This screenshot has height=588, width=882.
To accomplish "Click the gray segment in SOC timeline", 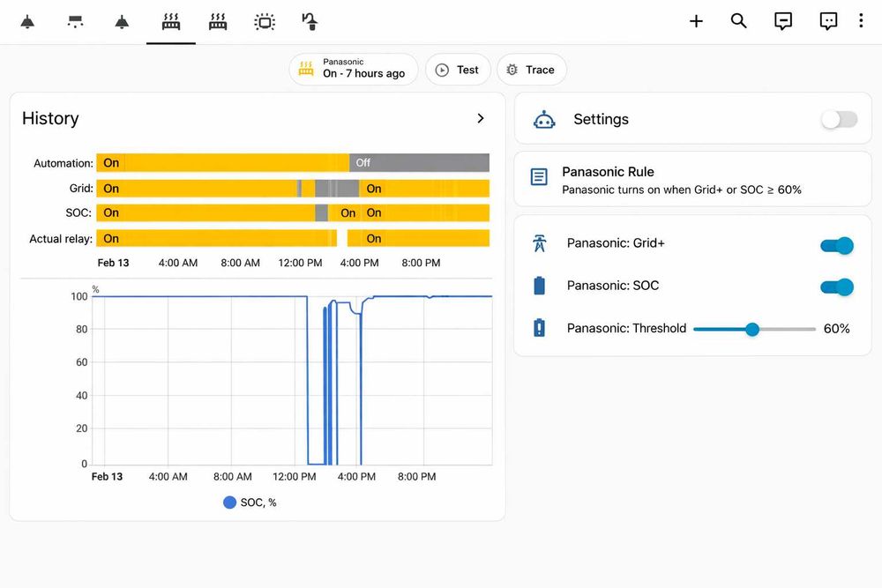I will (321, 213).
